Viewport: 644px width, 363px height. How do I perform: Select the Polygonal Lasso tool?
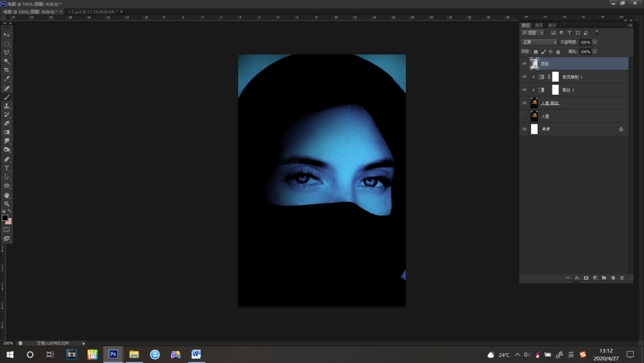click(7, 53)
